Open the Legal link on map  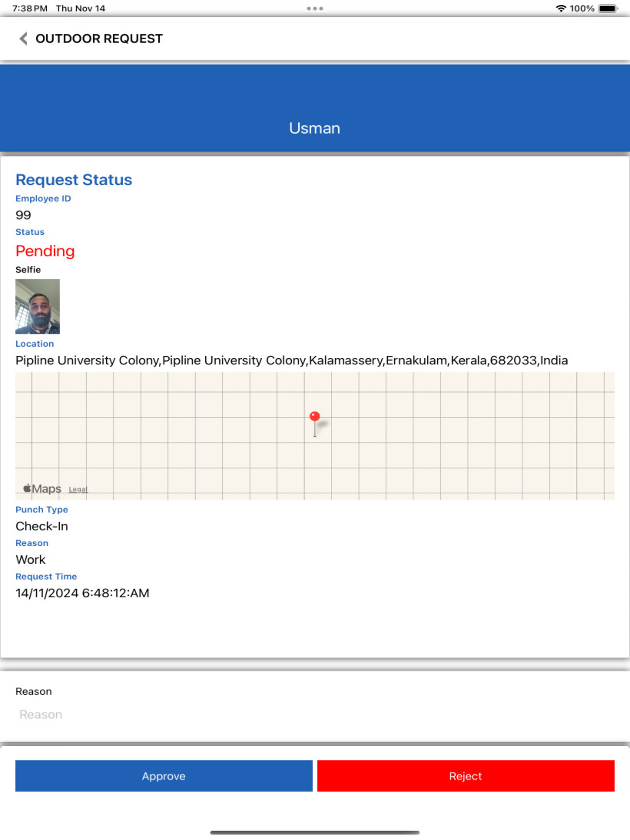click(78, 489)
